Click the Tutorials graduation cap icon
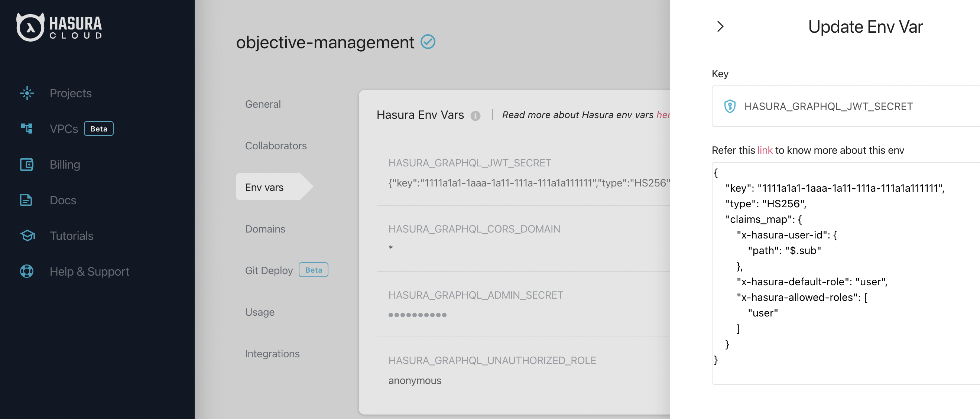The width and height of the screenshot is (980, 419). 27,236
